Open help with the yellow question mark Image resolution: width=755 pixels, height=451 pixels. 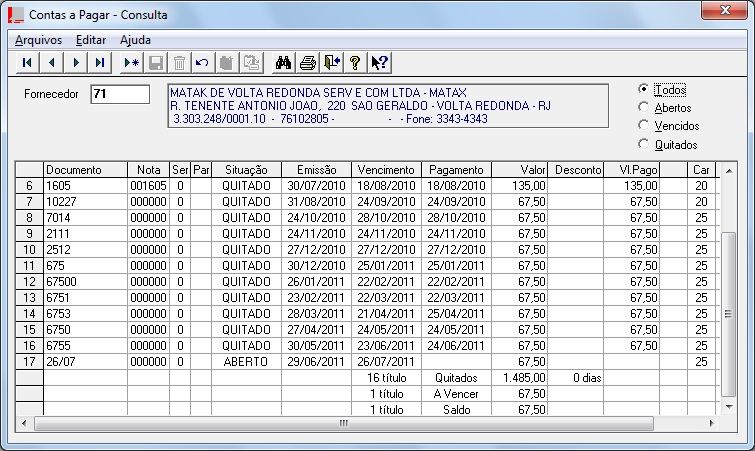tap(355, 63)
